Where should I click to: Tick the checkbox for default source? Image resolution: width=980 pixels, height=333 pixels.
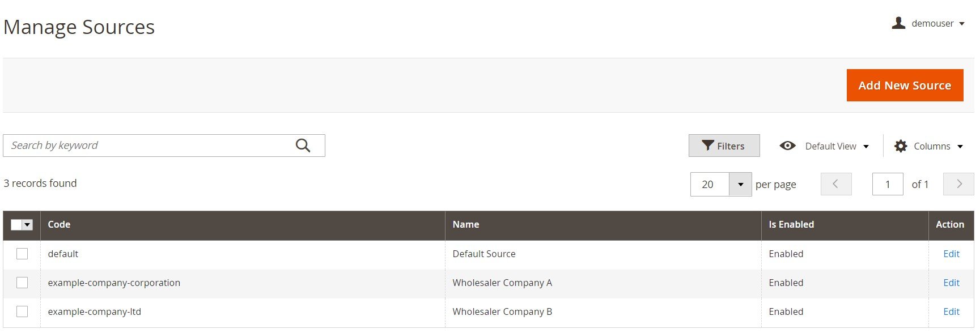22,254
